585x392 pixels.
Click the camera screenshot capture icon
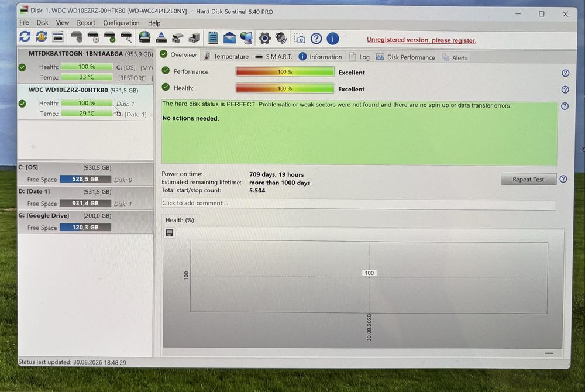coord(300,39)
